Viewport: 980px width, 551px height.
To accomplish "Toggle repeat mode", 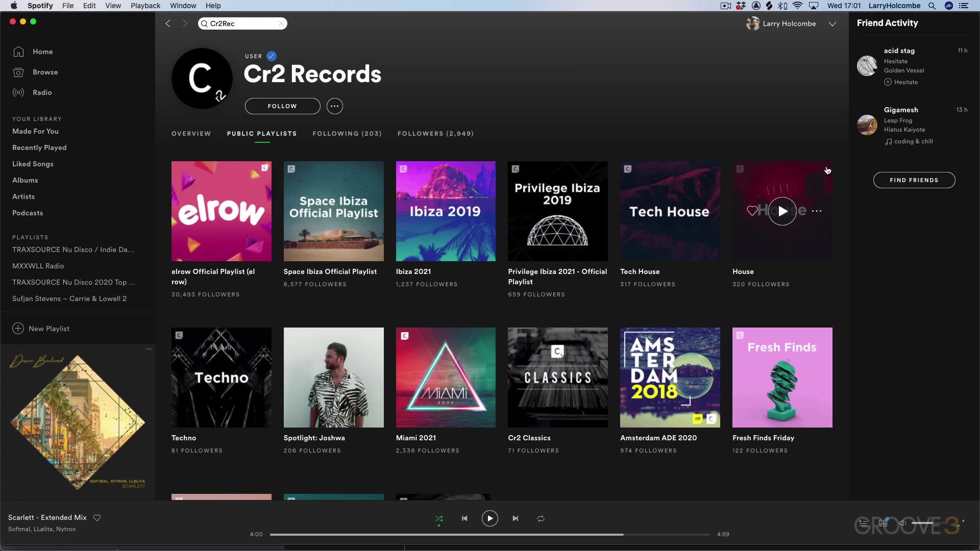I will coord(541,518).
